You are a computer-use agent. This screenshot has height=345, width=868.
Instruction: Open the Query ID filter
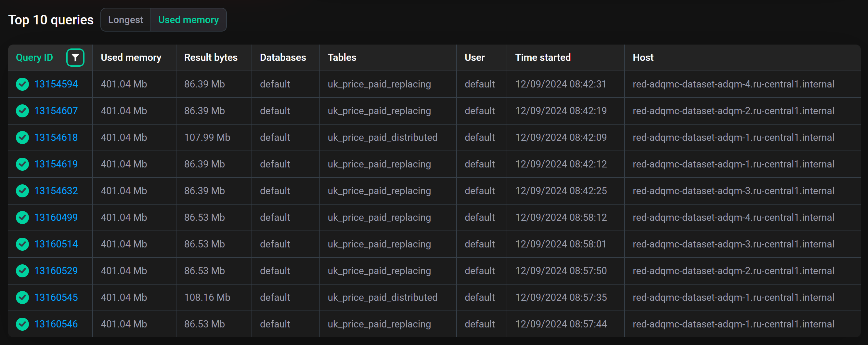click(x=75, y=57)
